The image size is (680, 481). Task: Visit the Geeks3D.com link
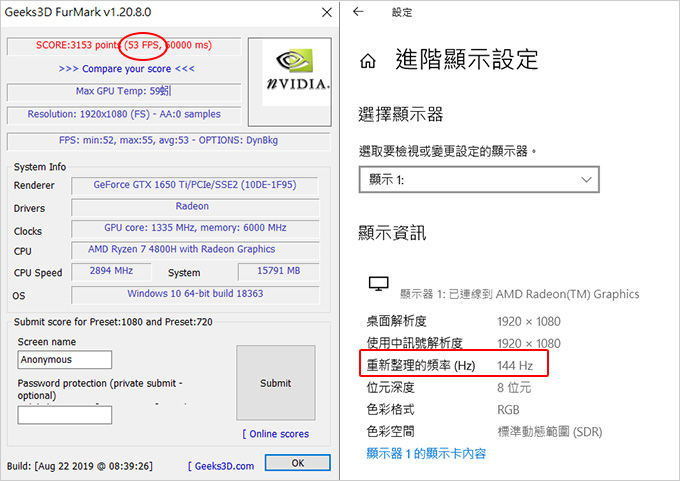(221, 466)
